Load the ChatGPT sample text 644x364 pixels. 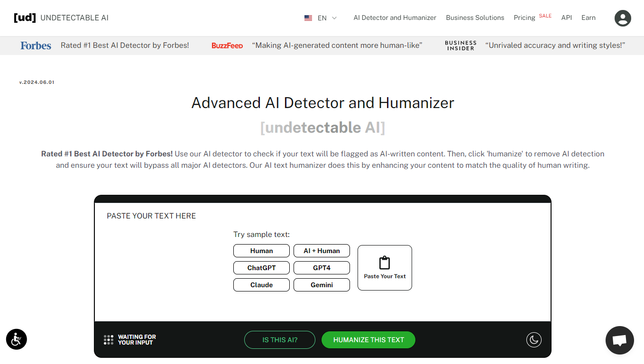point(261,268)
